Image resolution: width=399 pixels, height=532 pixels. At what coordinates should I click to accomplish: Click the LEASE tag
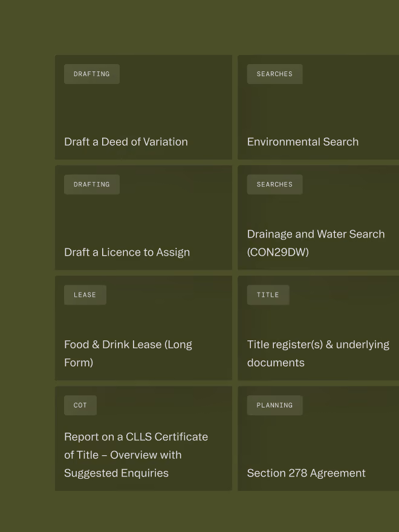click(x=85, y=295)
